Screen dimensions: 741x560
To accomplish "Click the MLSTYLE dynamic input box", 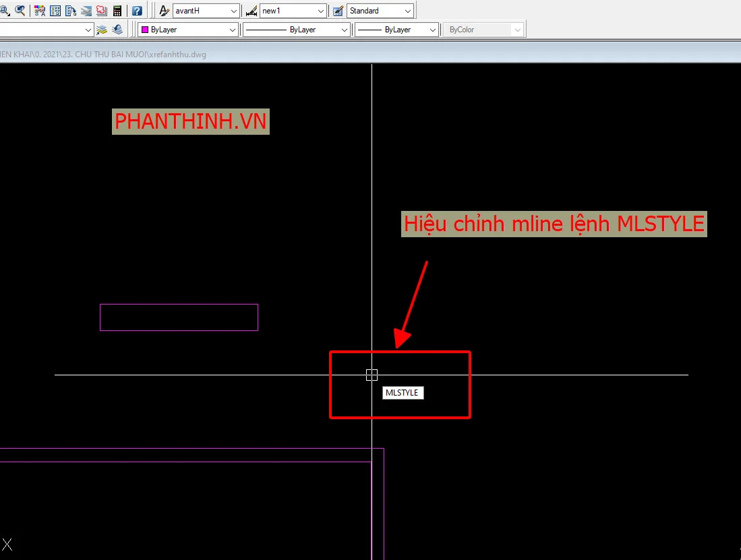I will [403, 393].
